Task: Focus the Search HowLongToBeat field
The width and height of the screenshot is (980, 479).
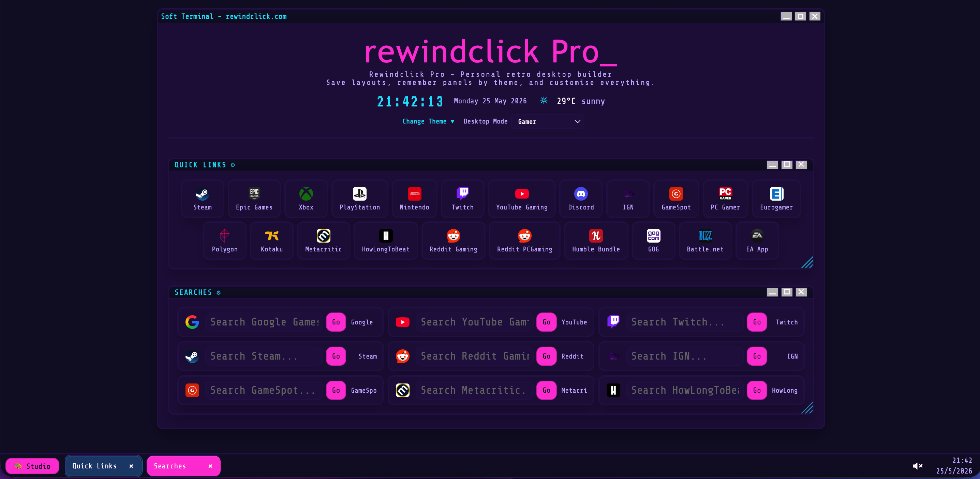Action: (685, 390)
